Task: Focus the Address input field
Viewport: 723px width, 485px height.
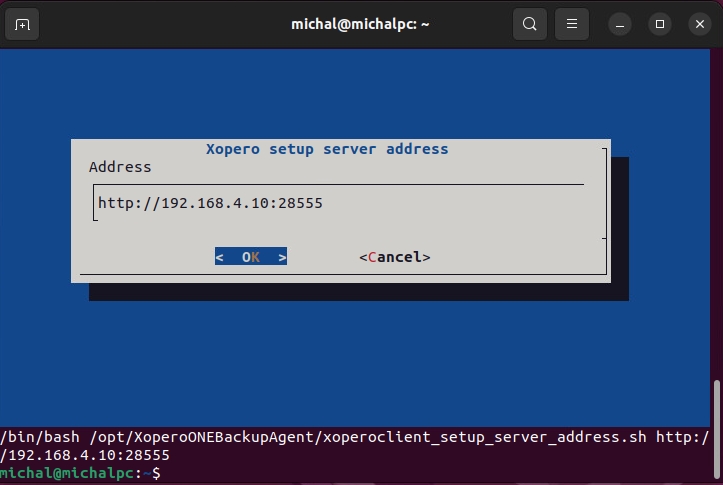Action: coord(338,203)
